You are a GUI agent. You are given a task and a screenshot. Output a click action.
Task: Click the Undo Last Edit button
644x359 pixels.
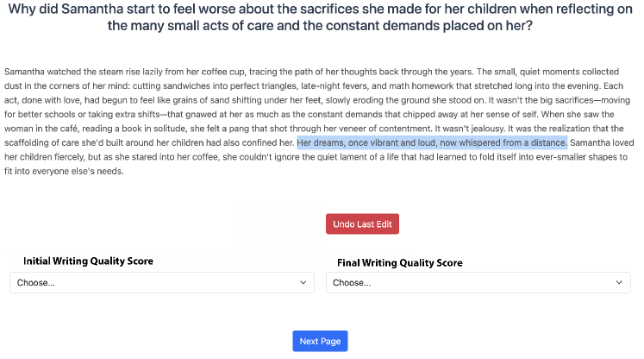[362, 224]
